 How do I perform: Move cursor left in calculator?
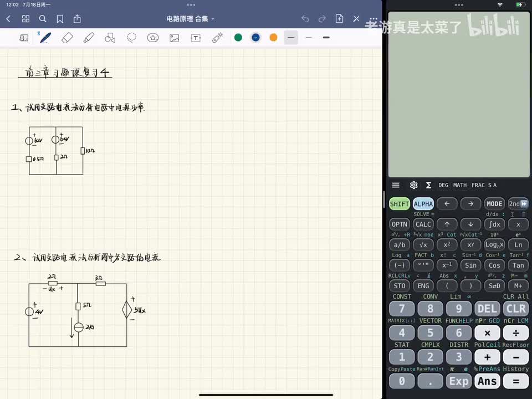point(447,204)
